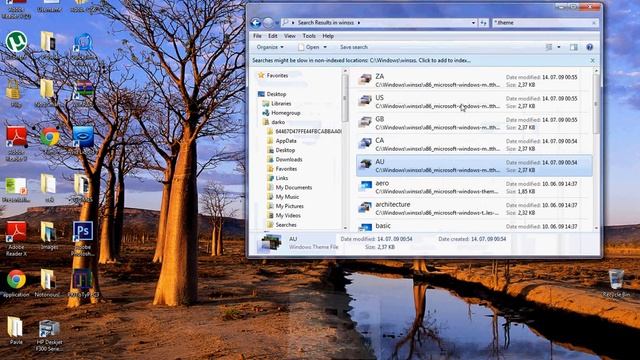Open the Edit menu
640x360 pixels.
pyautogui.click(x=273, y=36)
